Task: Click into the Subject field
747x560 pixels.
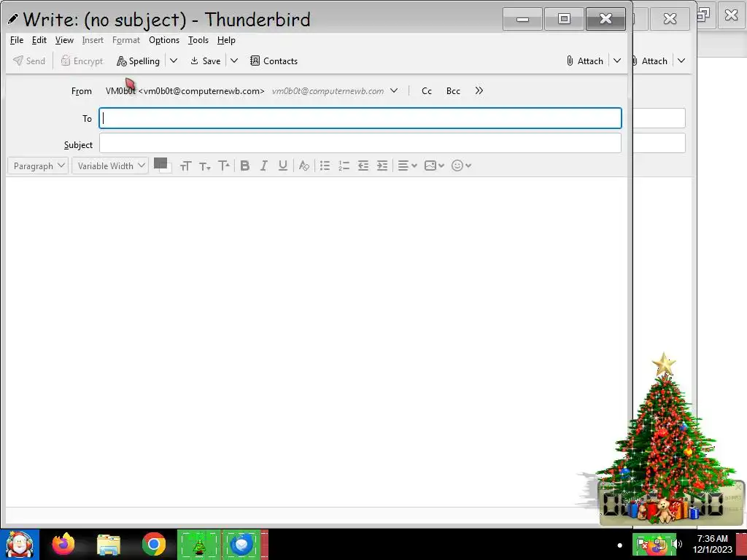Action: (360, 144)
